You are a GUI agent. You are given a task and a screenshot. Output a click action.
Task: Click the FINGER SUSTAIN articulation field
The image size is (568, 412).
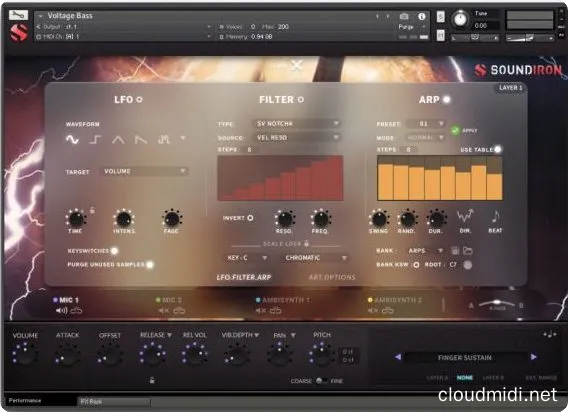465,357
